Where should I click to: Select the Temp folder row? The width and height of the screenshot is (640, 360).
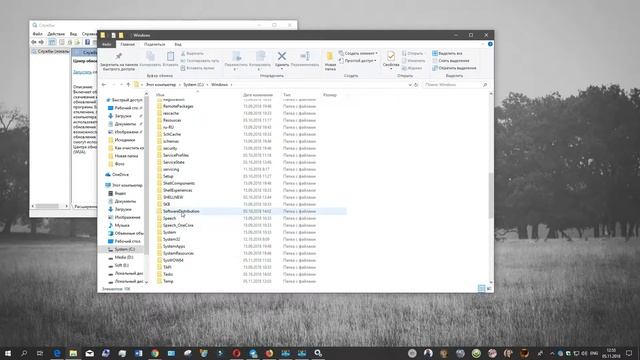pos(168,281)
